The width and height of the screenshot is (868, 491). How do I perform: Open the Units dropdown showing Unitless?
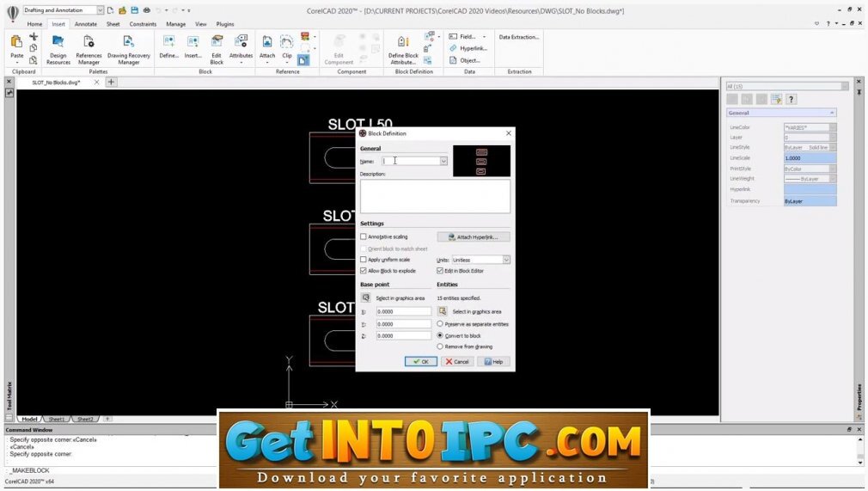506,260
